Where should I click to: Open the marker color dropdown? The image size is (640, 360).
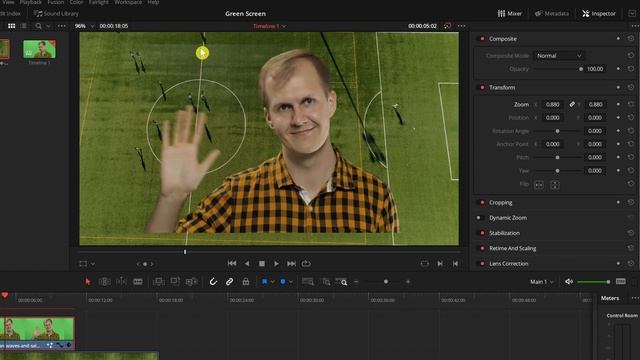coord(291,282)
